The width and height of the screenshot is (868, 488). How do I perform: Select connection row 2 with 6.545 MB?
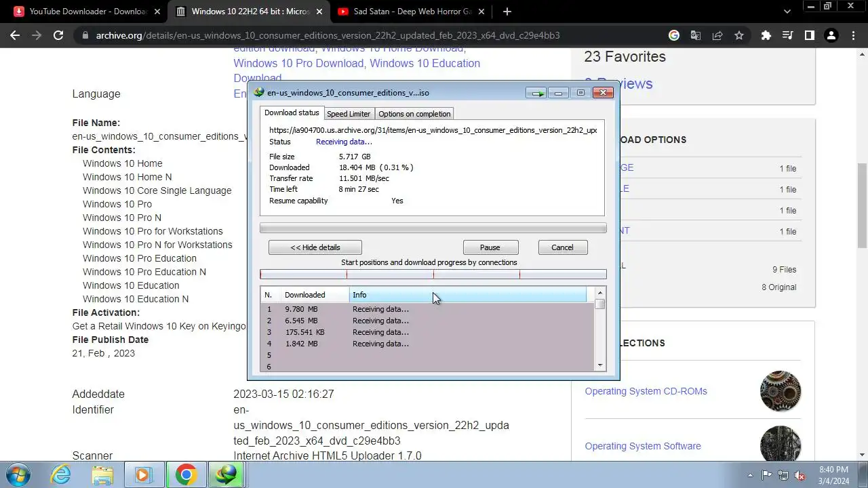(427, 321)
